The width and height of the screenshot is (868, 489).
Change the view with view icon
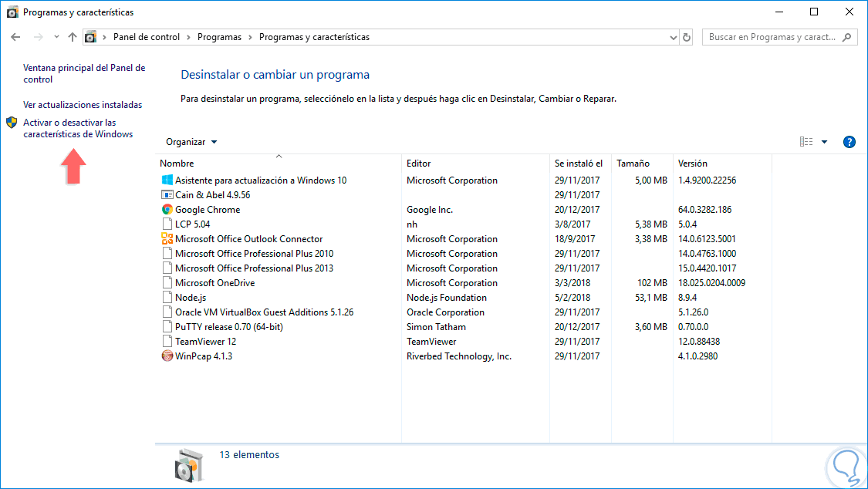click(806, 142)
